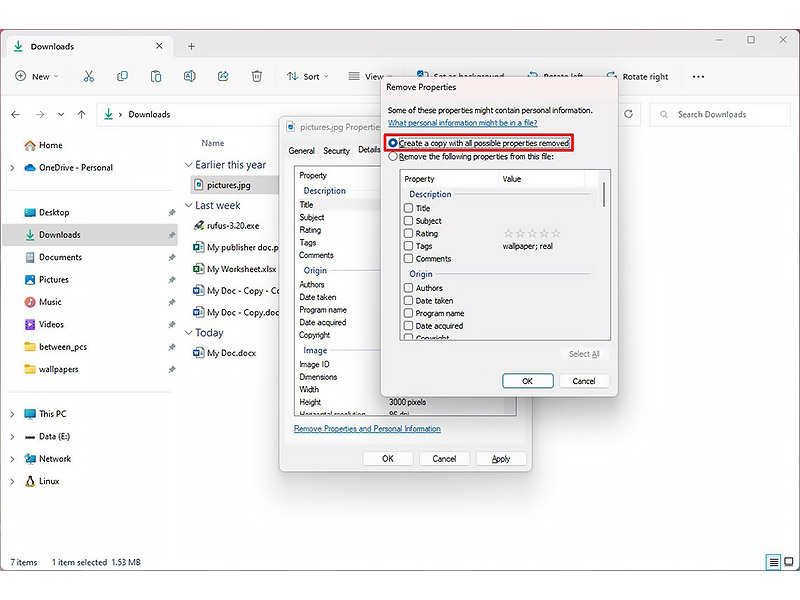The width and height of the screenshot is (800, 600).
Task: Open the Sort dropdown menu
Action: tap(308, 77)
